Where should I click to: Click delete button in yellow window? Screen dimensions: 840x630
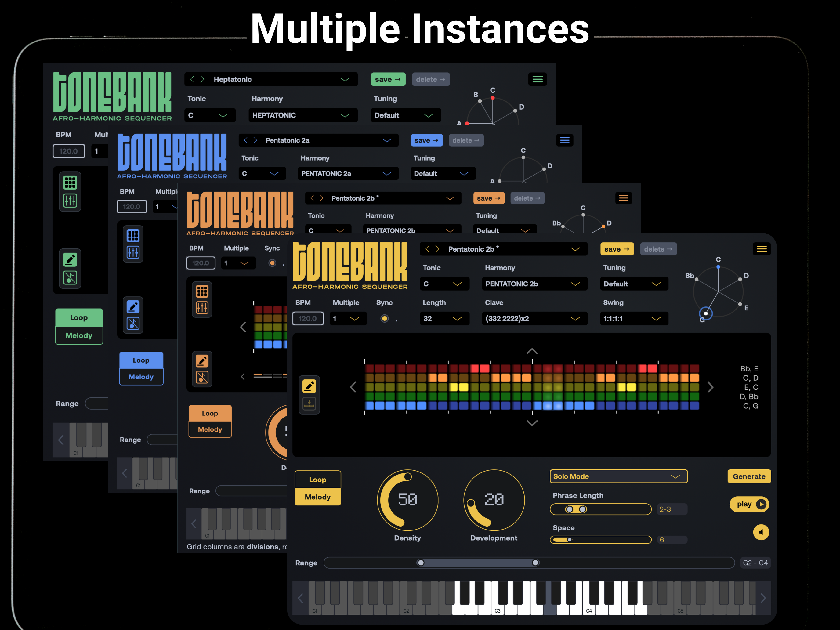658,249
